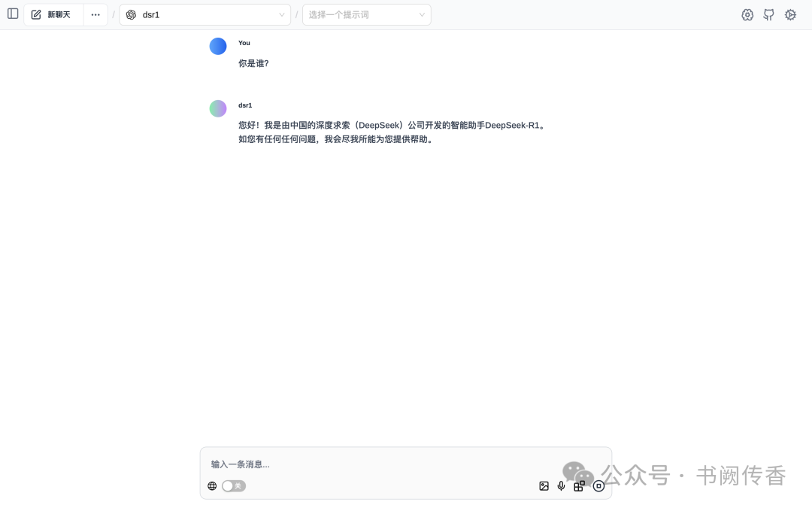Attach an image using the picture icon
The width and height of the screenshot is (812, 508).
(x=544, y=485)
